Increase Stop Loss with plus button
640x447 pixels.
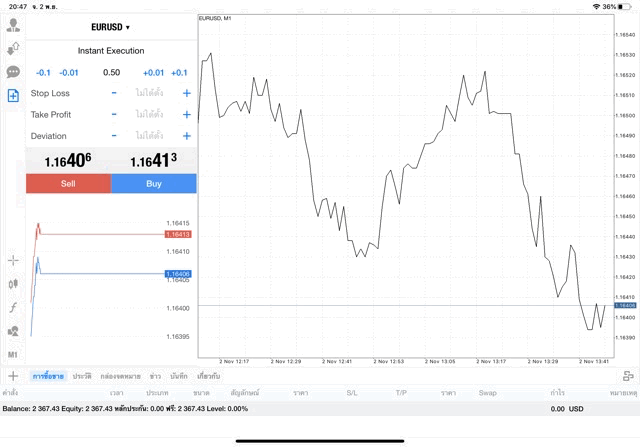pos(186,93)
